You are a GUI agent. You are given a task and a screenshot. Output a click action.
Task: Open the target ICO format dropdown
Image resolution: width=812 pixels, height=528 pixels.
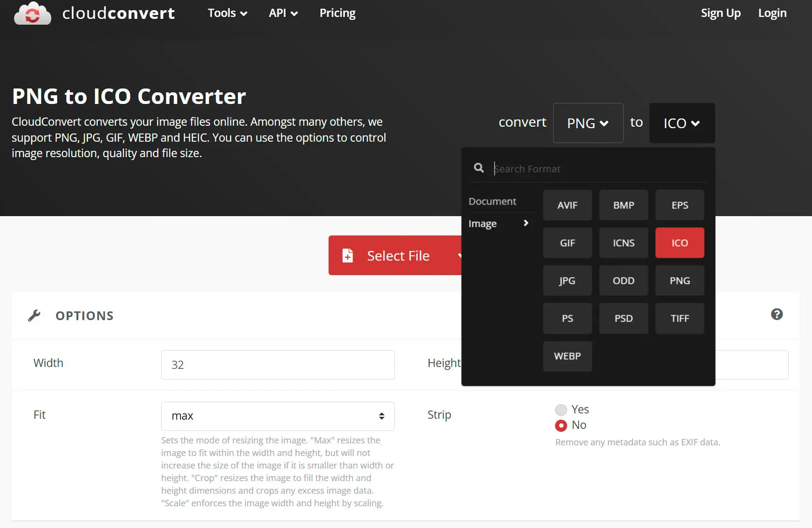pyautogui.click(x=681, y=123)
